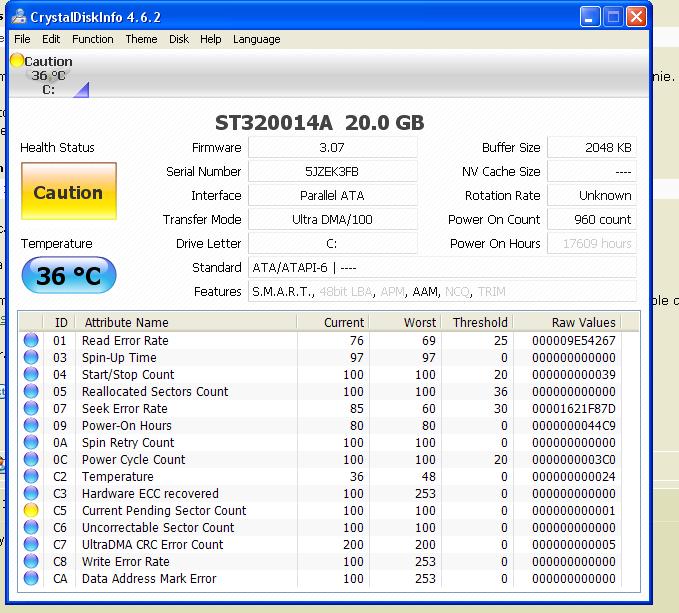Click the ST320014A 20.0 GB disk title
679x613 pixels.
click(320, 123)
